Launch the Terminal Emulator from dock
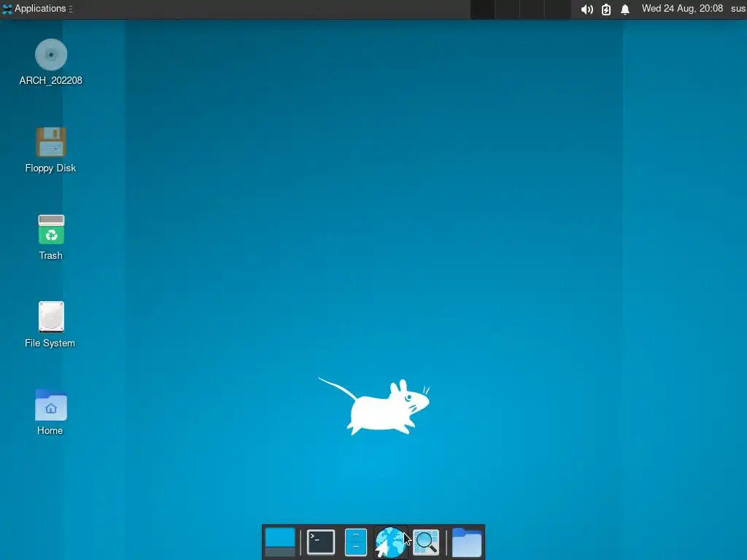The width and height of the screenshot is (747, 560). coord(321,542)
